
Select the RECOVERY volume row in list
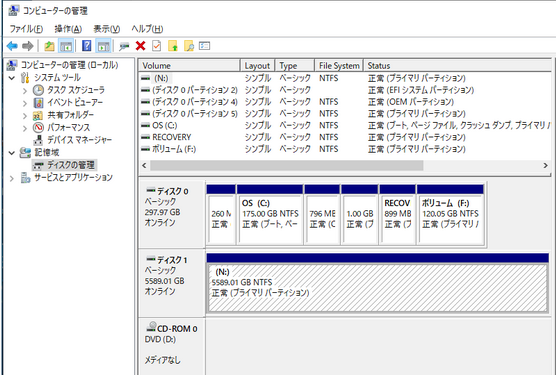(346, 137)
